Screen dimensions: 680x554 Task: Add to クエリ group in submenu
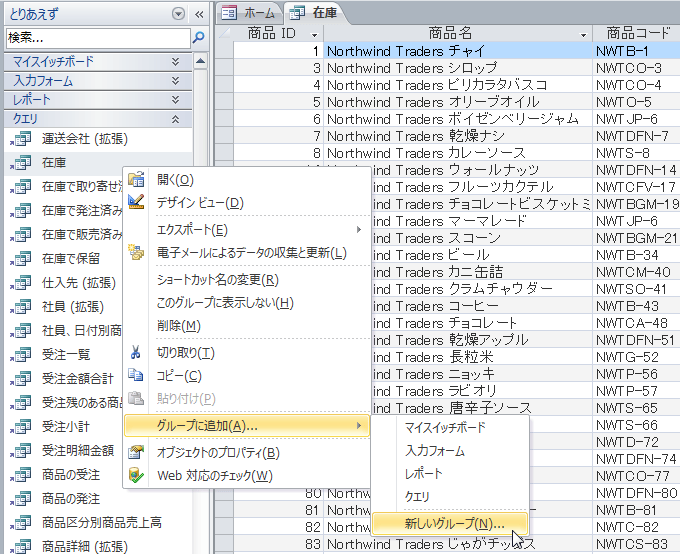[x=450, y=496]
